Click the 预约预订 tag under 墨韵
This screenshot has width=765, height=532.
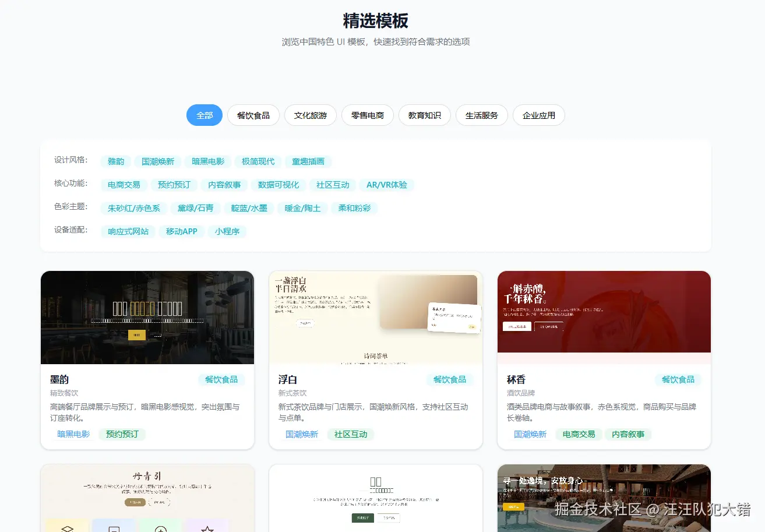(122, 434)
